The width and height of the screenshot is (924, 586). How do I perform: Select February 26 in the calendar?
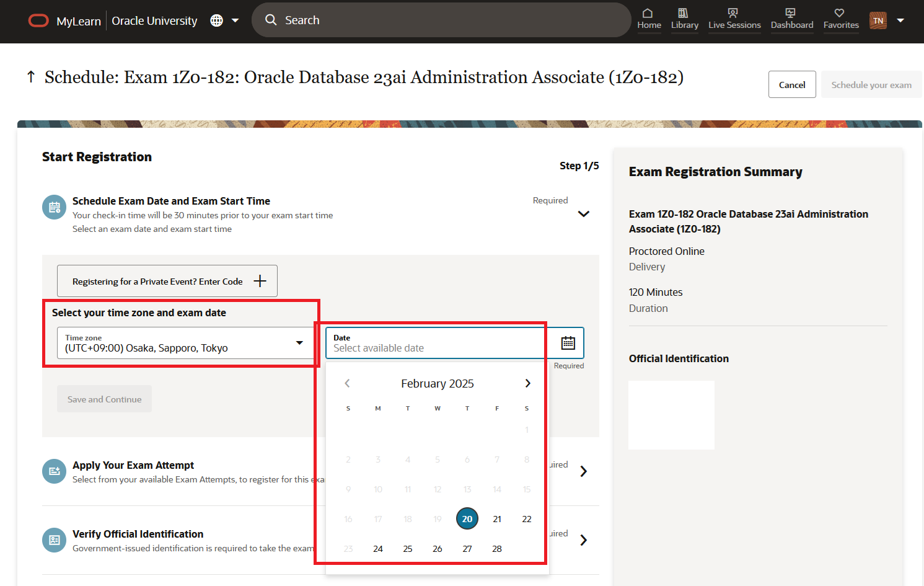[x=438, y=549]
